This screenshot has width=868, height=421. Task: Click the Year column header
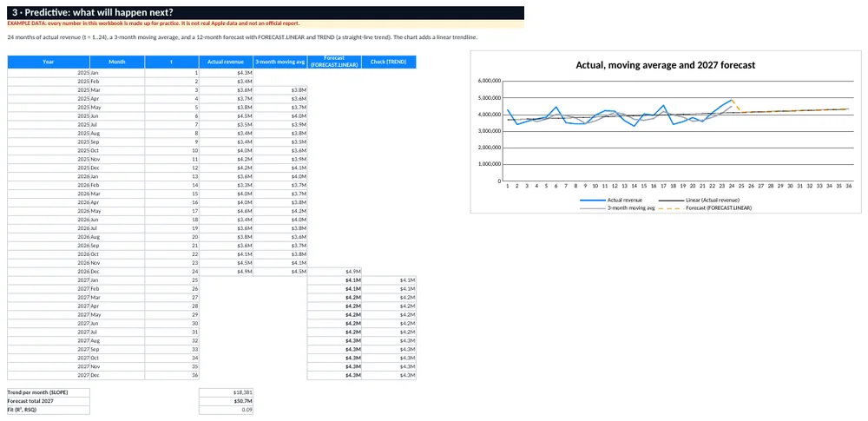(48, 62)
